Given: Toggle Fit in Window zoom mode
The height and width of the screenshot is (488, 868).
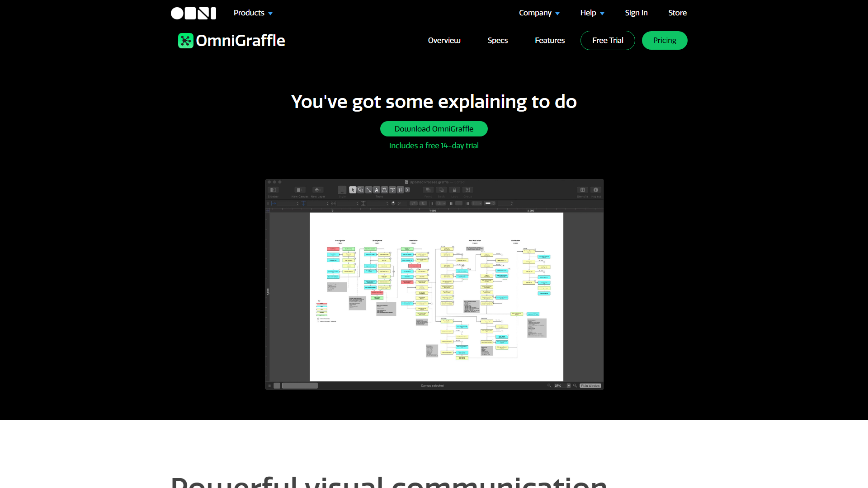Looking at the screenshot, I should tap(590, 385).
